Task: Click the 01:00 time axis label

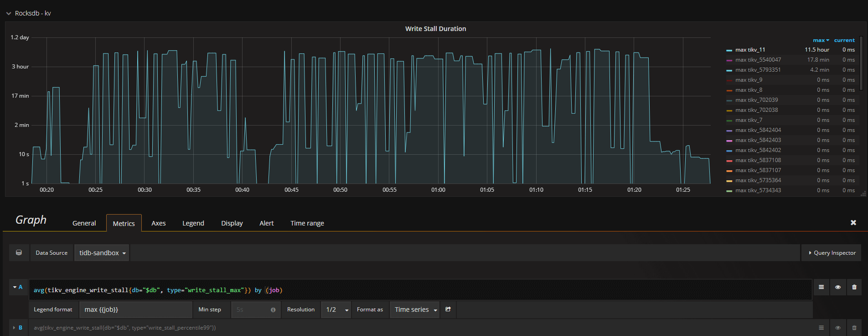Action: click(438, 190)
